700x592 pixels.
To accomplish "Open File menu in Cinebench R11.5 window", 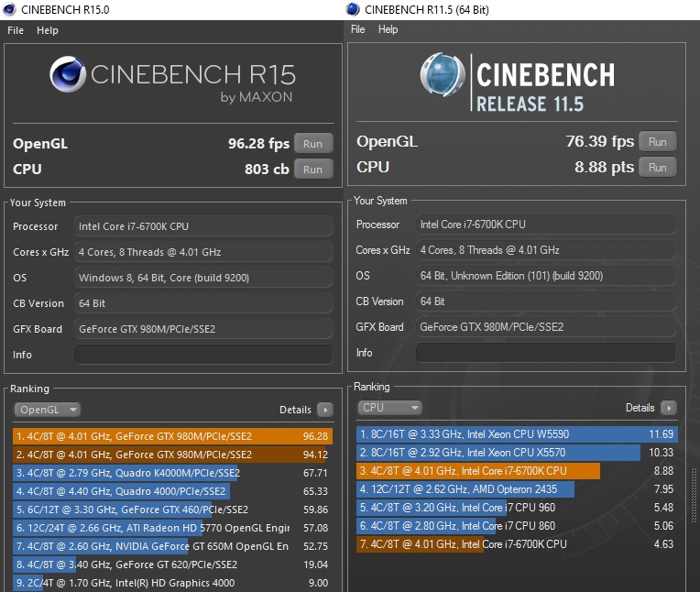I will (357, 29).
